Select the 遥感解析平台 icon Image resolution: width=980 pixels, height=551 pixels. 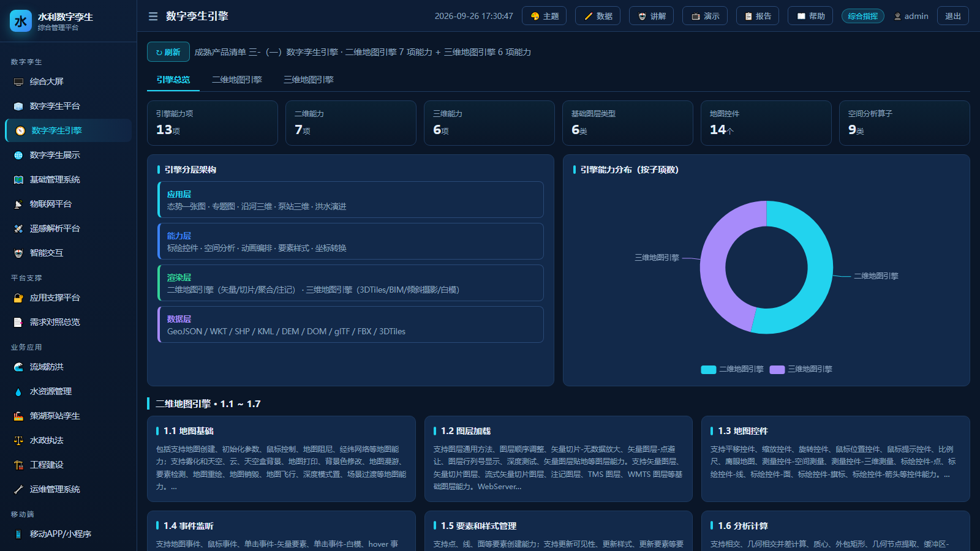point(18,229)
